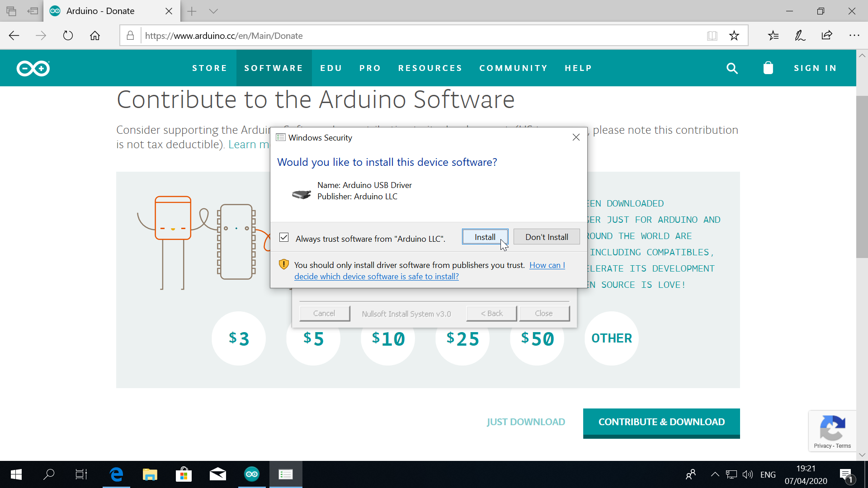Open the Windows Security dialog taskbar icon
The width and height of the screenshot is (868, 488).
[x=286, y=474]
